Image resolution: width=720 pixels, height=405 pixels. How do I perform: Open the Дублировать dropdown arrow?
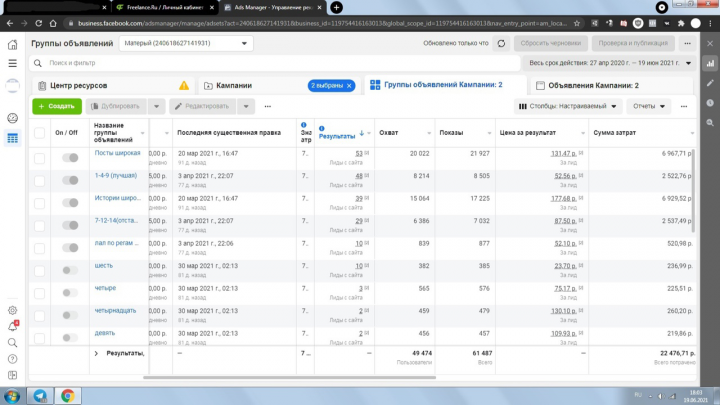click(156, 107)
